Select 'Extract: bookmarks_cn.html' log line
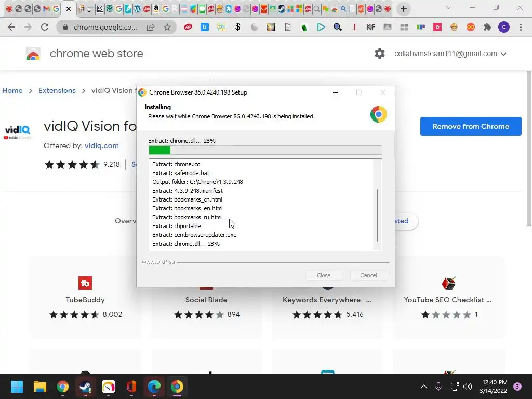This screenshot has width=532, height=399. (187, 199)
